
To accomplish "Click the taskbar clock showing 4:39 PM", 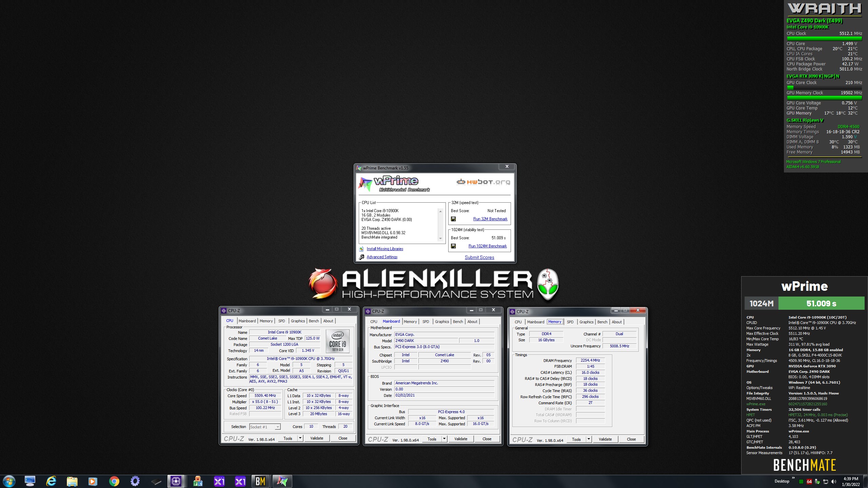I will pyautogui.click(x=851, y=482).
